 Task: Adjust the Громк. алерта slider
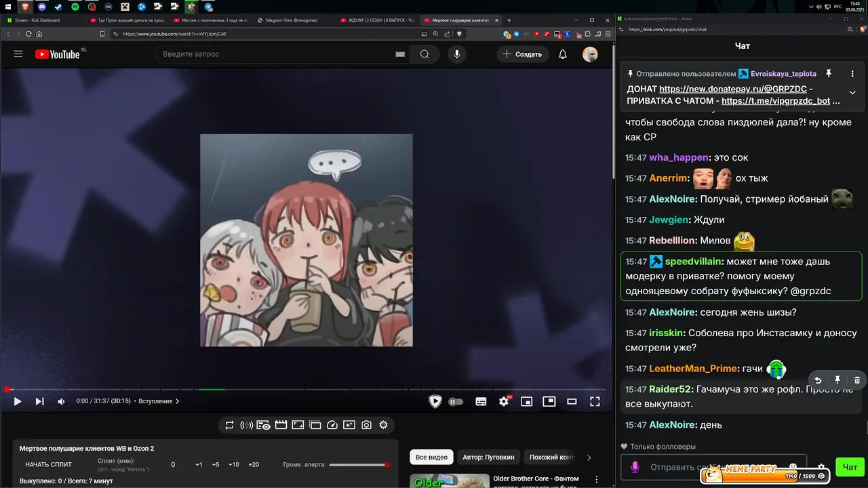(x=359, y=465)
